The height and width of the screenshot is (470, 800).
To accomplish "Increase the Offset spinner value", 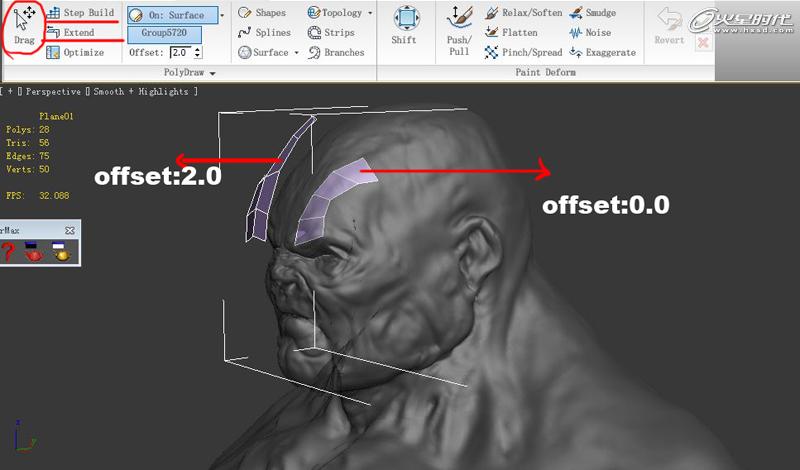I will click(x=198, y=50).
